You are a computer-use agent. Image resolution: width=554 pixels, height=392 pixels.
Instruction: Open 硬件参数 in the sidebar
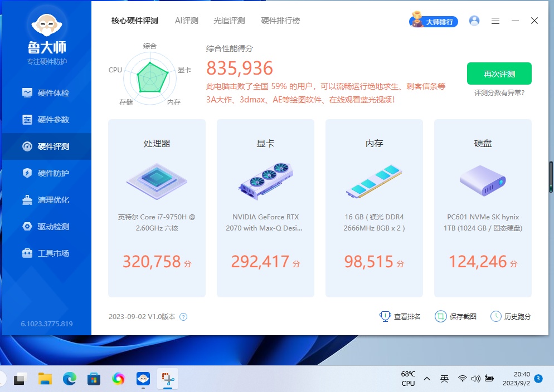point(46,120)
